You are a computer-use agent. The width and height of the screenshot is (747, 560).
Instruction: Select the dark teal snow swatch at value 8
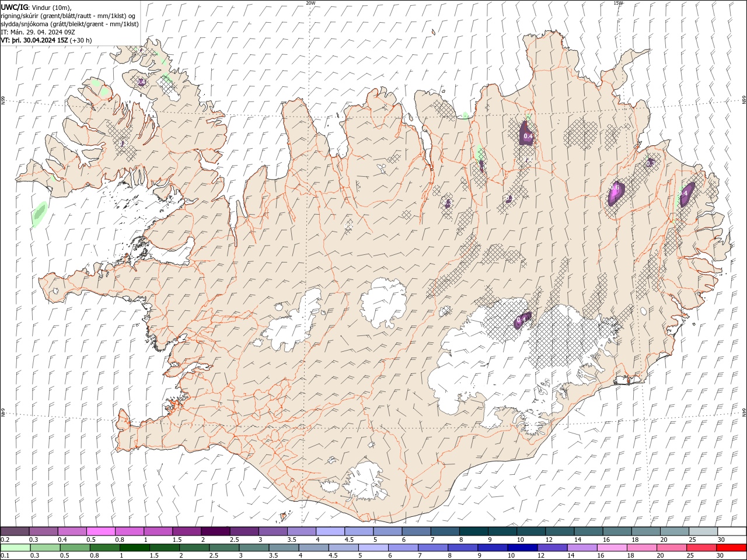click(473, 531)
